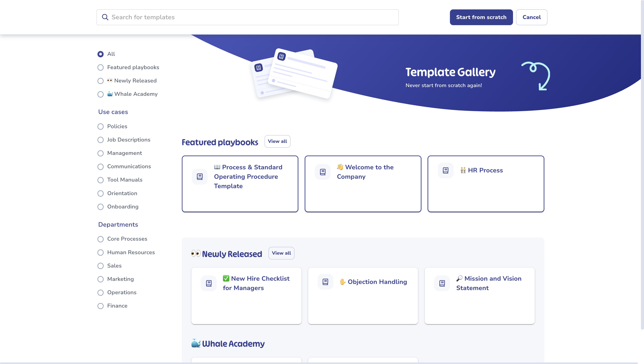644x364 pixels.
Task: Open Mission and Vision Statement title
Action: 489,283
